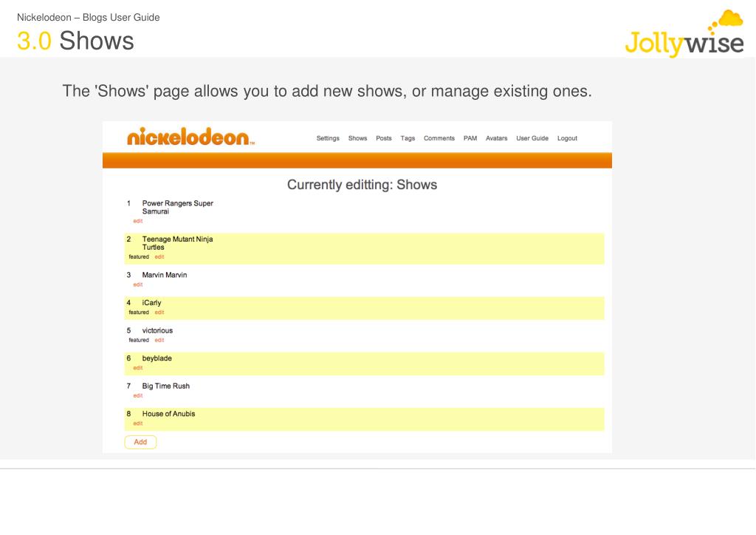Select the Teenage Mutant Ninja Turtles title
This screenshot has width=756, height=535.
[177, 243]
